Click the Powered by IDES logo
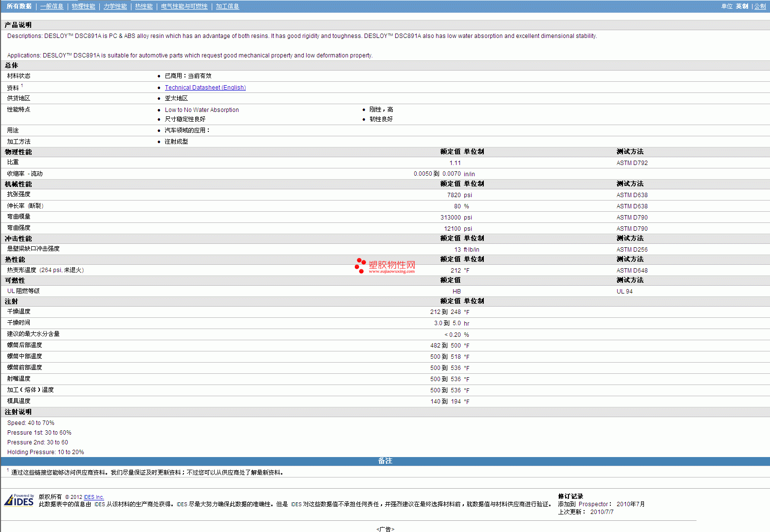Screen dimensions: 770x532 click(x=19, y=500)
